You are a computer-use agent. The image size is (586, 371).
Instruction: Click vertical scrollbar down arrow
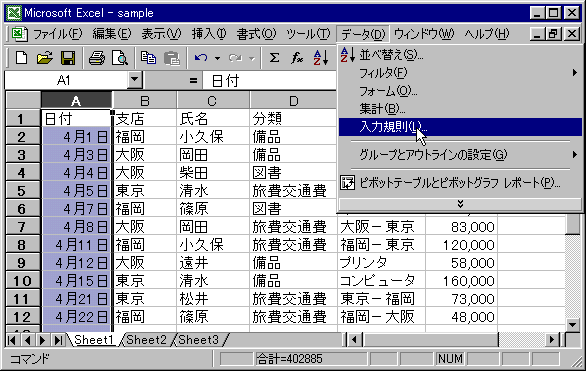(573, 324)
